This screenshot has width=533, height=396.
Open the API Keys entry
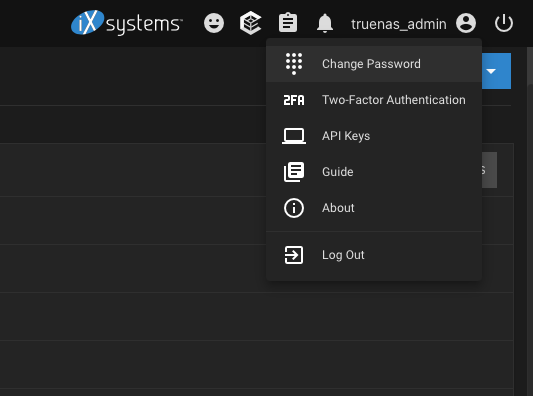pyautogui.click(x=374, y=136)
